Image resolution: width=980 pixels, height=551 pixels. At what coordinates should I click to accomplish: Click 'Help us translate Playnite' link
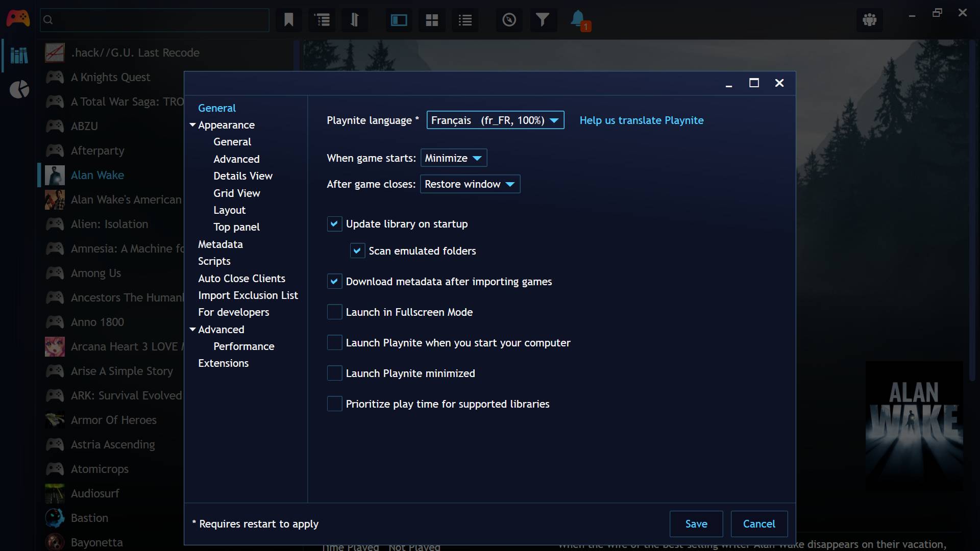(x=642, y=120)
